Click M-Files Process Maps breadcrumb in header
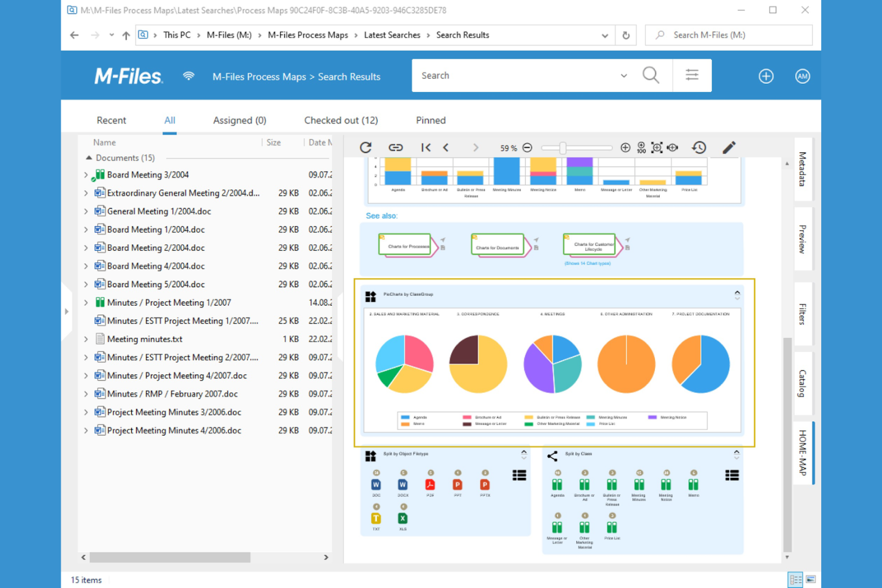882x588 pixels. pos(259,77)
